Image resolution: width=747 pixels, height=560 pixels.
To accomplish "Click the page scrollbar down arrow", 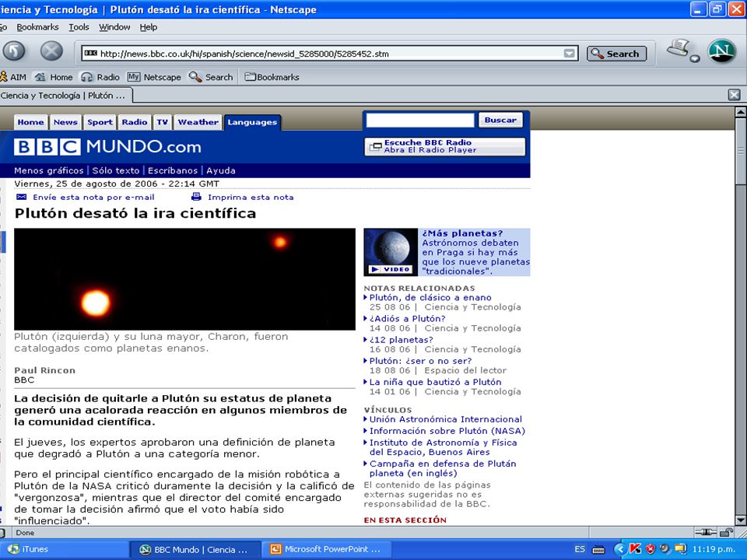I will point(740,520).
